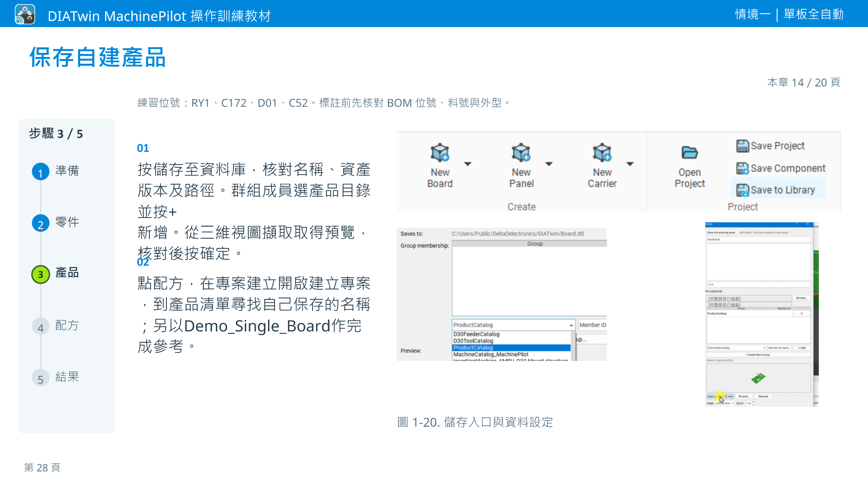
Task: Select D30ToolCatalog in the dropdown list
Action: pos(511,341)
